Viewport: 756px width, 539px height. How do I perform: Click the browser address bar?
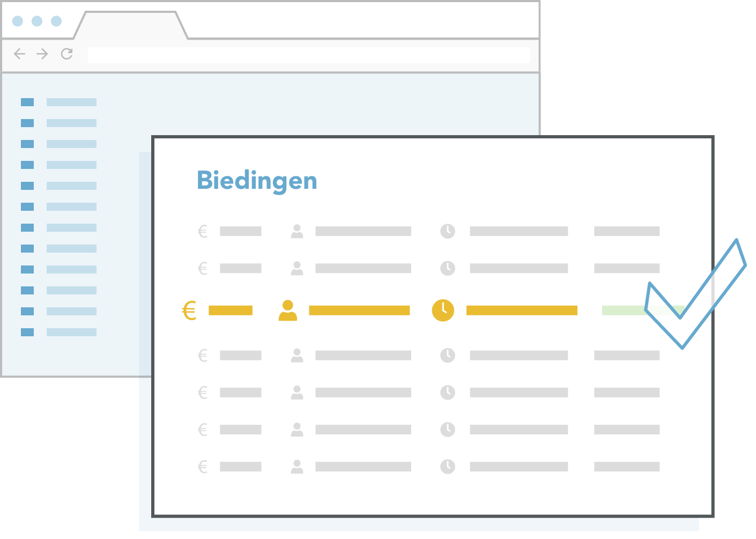click(309, 55)
